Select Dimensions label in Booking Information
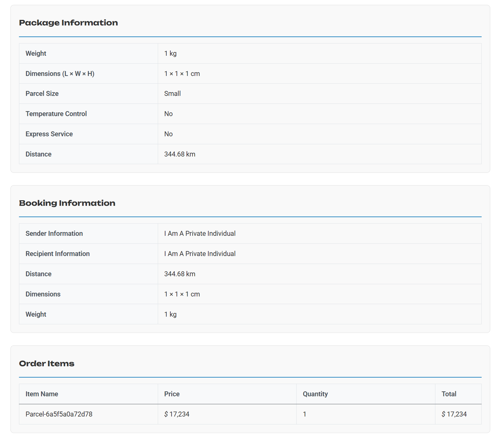504x437 pixels. click(43, 294)
